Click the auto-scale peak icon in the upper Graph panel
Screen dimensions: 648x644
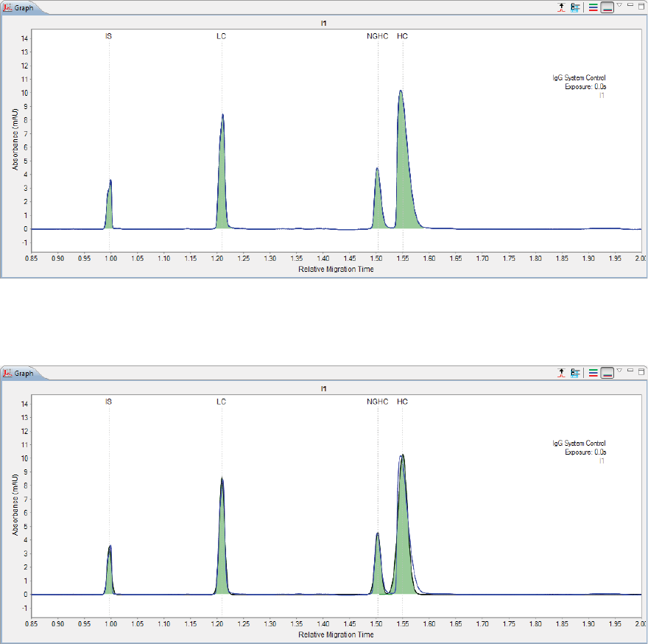point(561,7)
